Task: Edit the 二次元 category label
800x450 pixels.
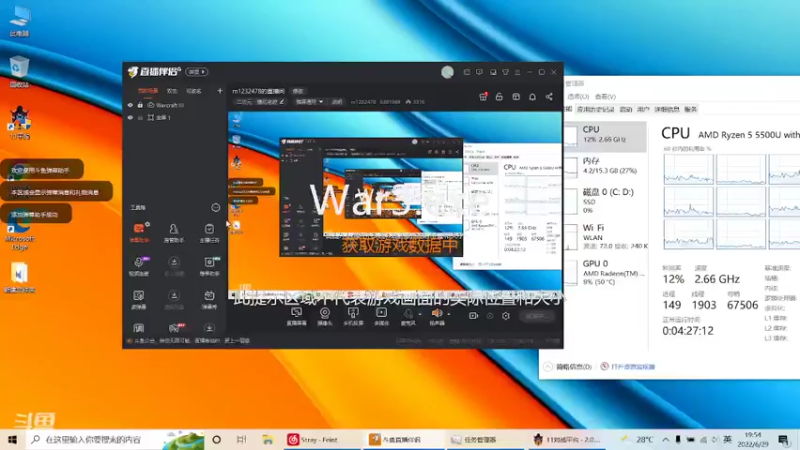Action: [260, 102]
